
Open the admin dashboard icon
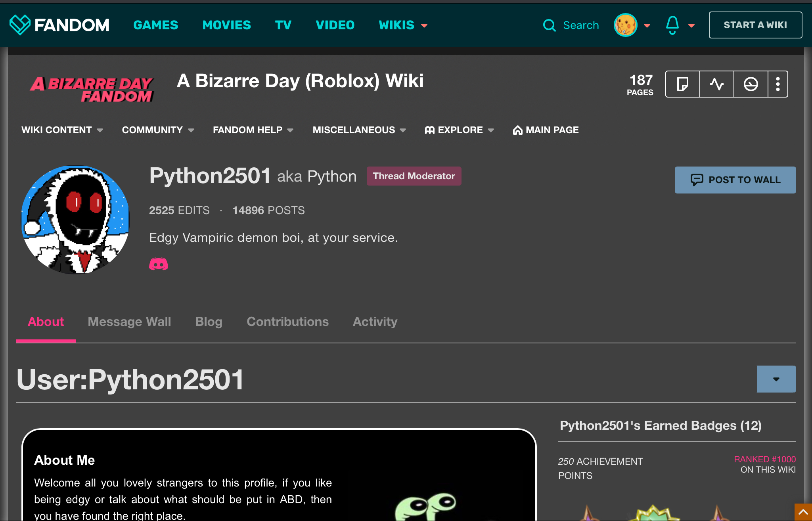751,84
